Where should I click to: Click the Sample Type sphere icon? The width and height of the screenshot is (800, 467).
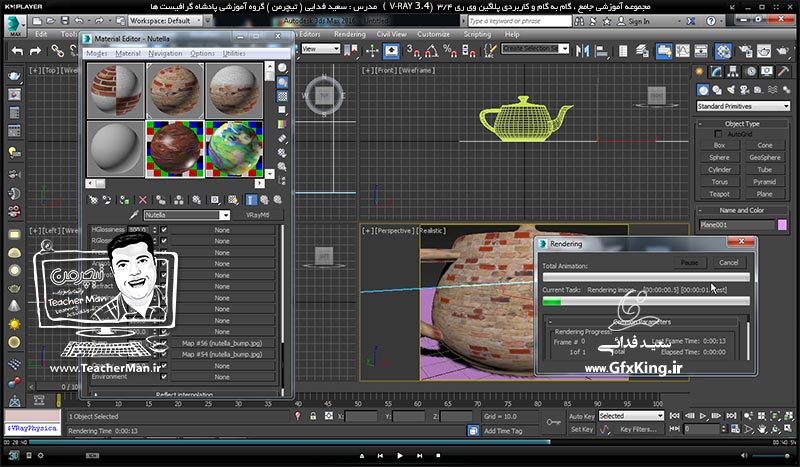(x=282, y=68)
